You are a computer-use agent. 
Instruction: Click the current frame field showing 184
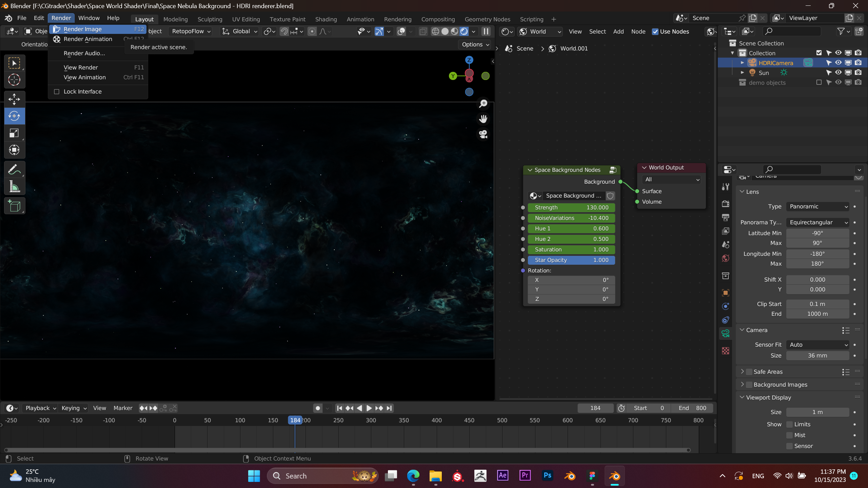point(595,408)
